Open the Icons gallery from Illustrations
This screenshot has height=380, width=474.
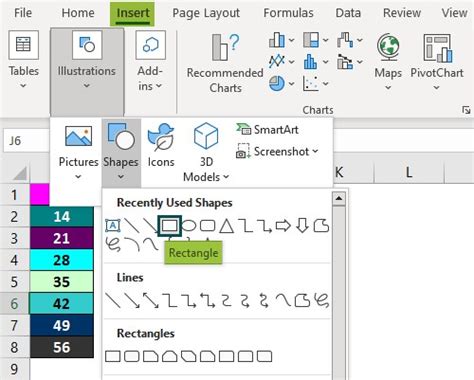click(x=161, y=145)
